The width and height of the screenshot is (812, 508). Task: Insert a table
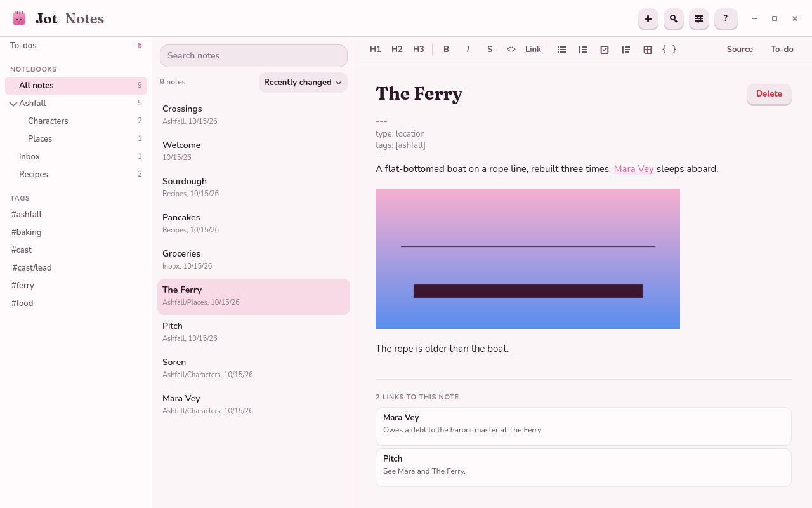[x=648, y=50]
